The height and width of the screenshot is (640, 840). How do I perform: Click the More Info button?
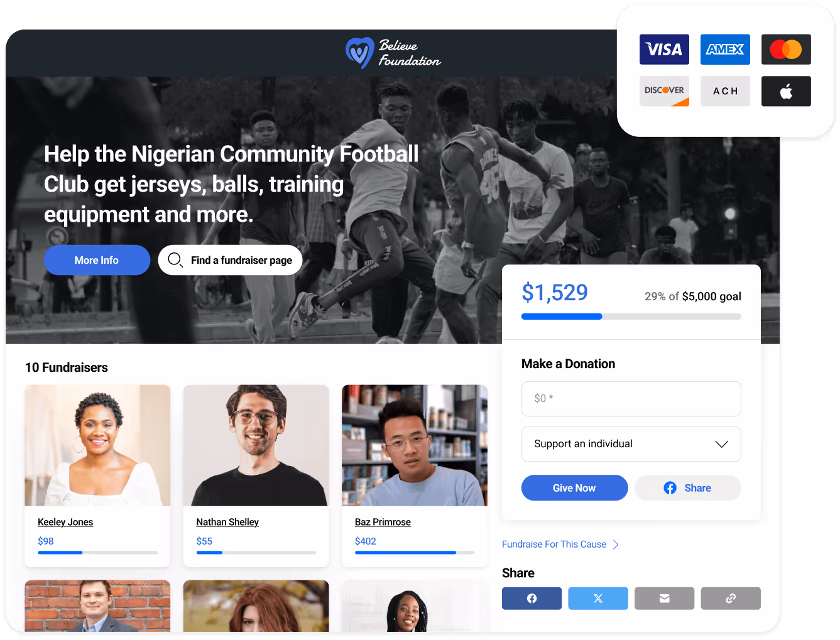pyautogui.click(x=97, y=260)
